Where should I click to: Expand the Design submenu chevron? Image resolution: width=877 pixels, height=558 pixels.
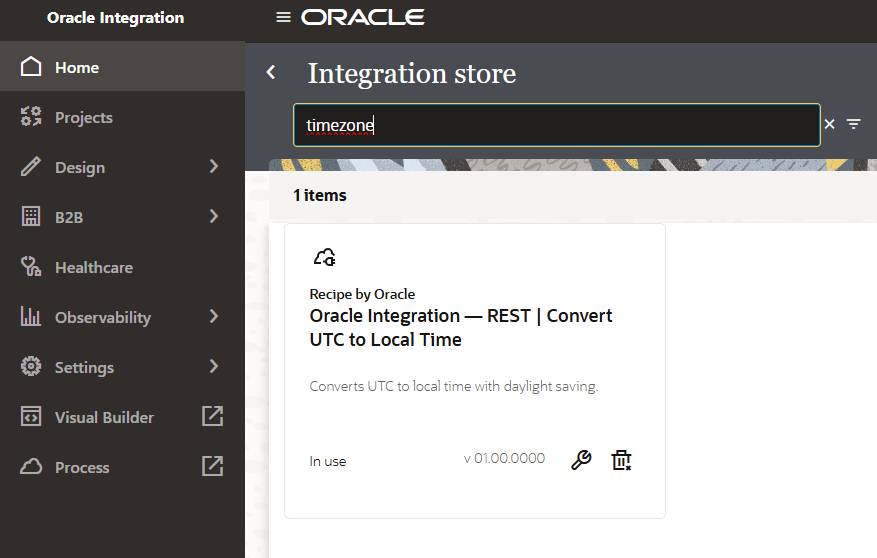(213, 167)
